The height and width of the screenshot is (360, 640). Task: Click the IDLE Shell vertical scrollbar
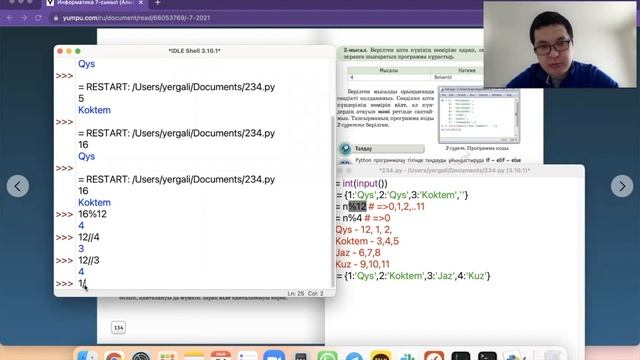pos(333,202)
